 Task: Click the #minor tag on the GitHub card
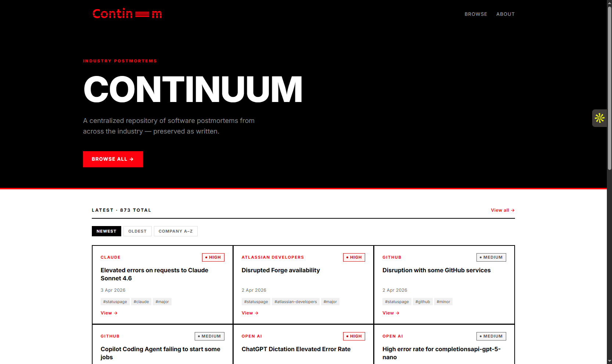pyautogui.click(x=443, y=301)
